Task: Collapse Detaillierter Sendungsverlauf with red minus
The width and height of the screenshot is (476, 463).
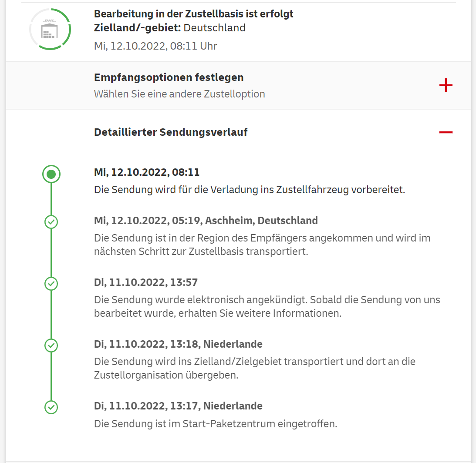Action: point(446,132)
